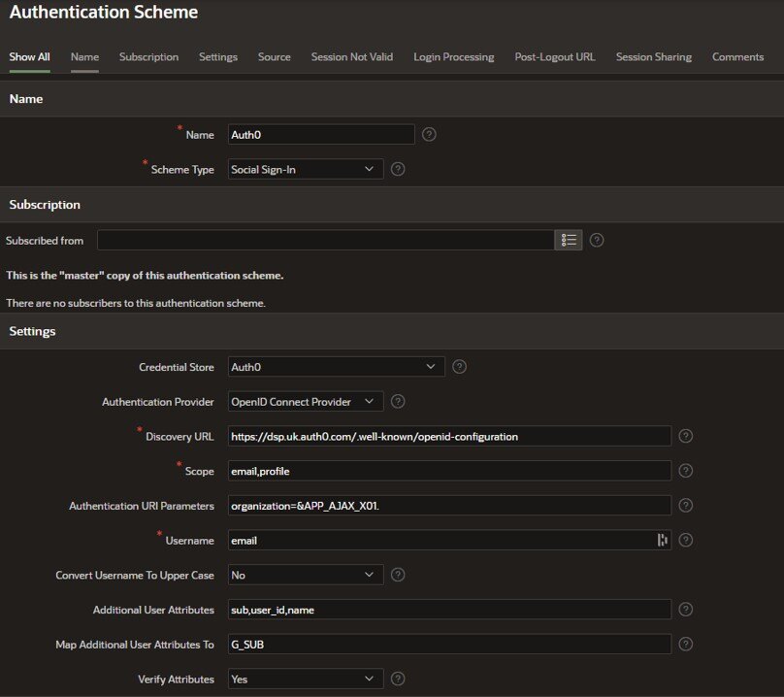784x697 pixels.
Task: Open help for Verify Attributes
Action: [x=398, y=679]
